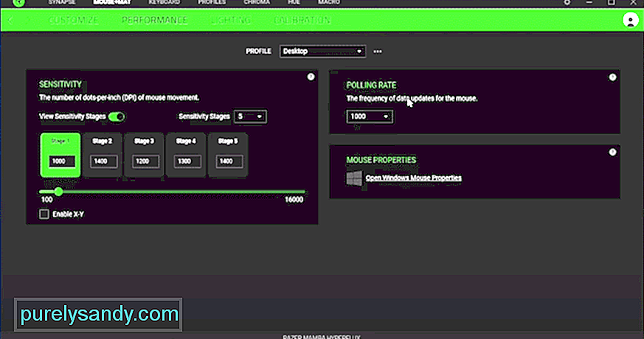Screen dimensions: 644x339
Task: Show Mouse Properties help info icon
Action: pyautogui.click(x=612, y=153)
